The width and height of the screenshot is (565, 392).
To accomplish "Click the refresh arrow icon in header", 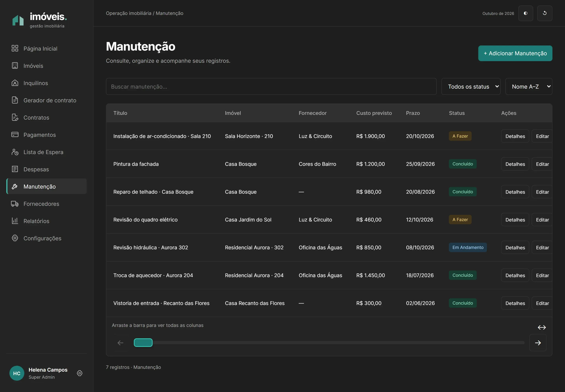I will pos(545,13).
